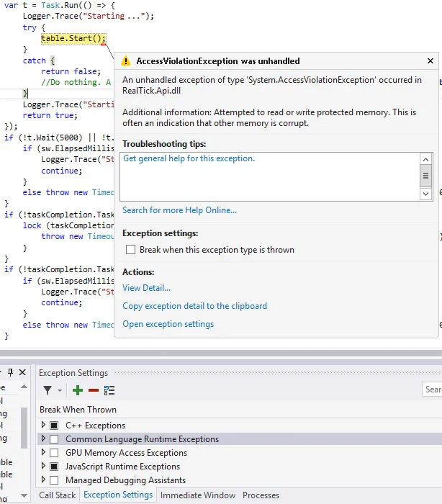Screen dimensions: 442x504
Task: Open the filter dropdown arrow in Exception Settings
Action: point(60,390)
